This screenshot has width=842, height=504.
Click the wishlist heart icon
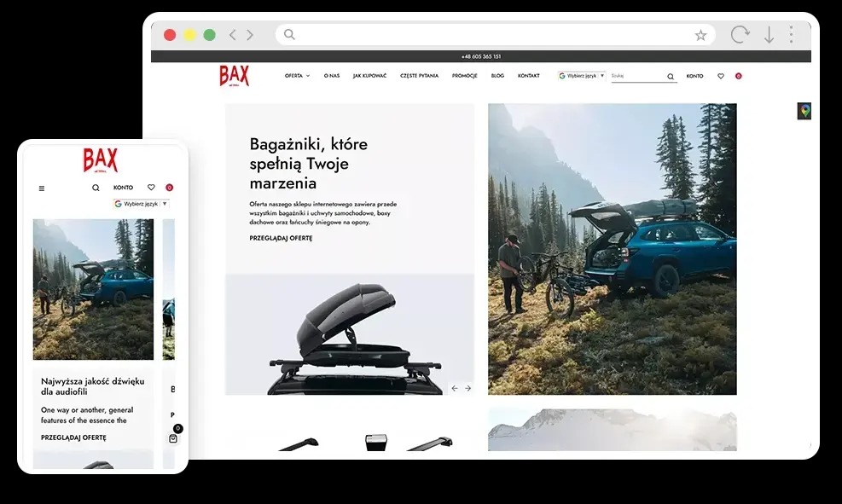[x=721, y=76]
